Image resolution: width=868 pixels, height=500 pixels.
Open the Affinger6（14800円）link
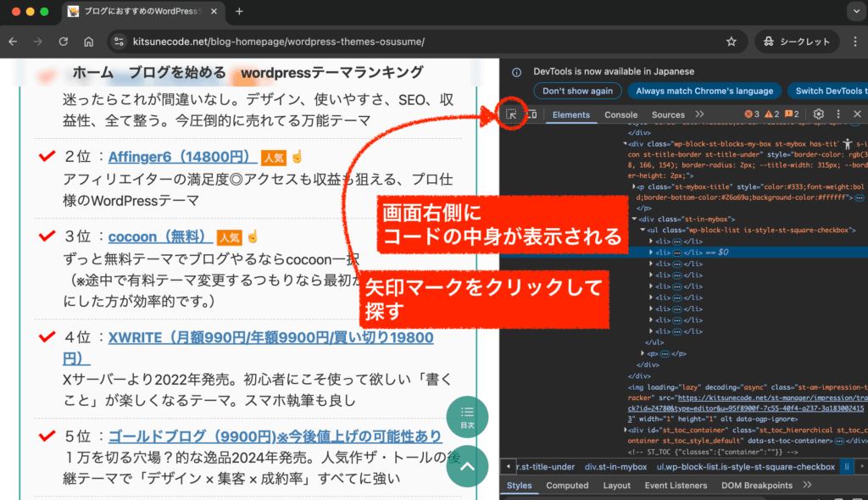[x=182, y=158]
